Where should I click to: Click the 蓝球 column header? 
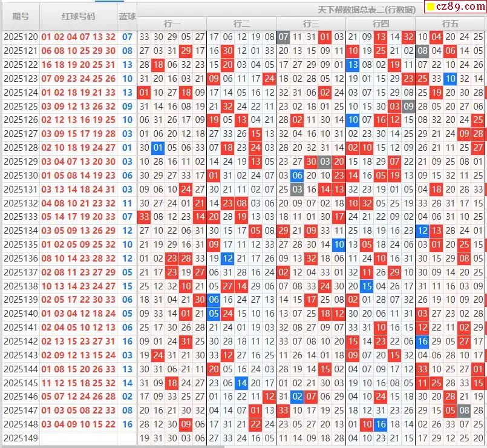(127, 17)
